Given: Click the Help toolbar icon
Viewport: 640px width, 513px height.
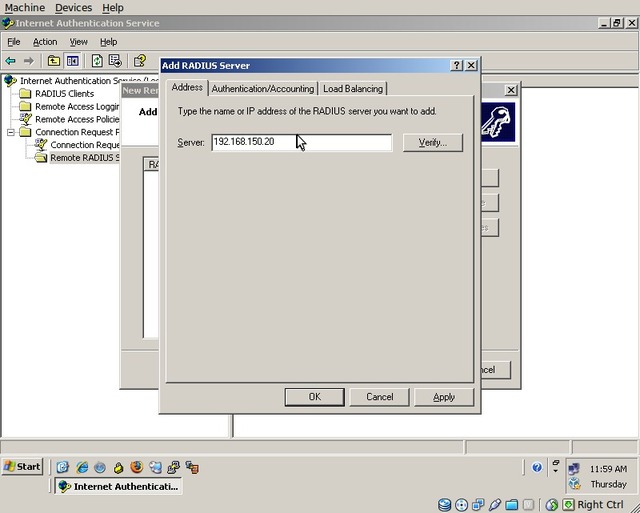Looking at the screenshot, I should (140, 61).
